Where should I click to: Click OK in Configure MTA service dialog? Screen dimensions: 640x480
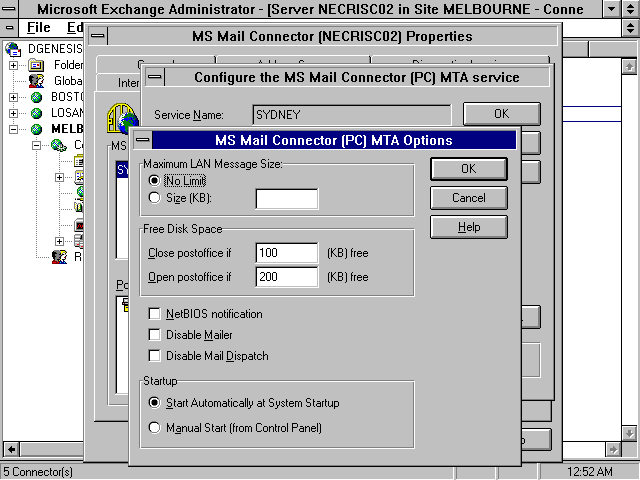(502, 113)
